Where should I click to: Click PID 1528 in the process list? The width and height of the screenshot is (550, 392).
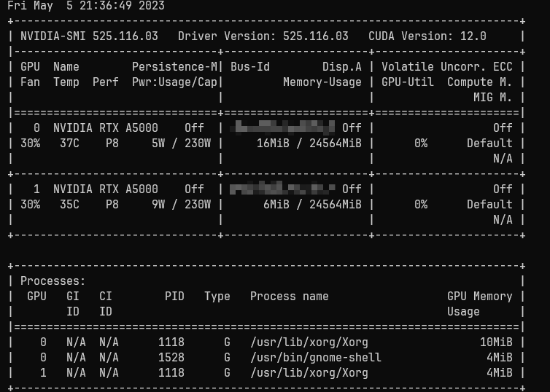pyautogui.click(x=171, y=357)
